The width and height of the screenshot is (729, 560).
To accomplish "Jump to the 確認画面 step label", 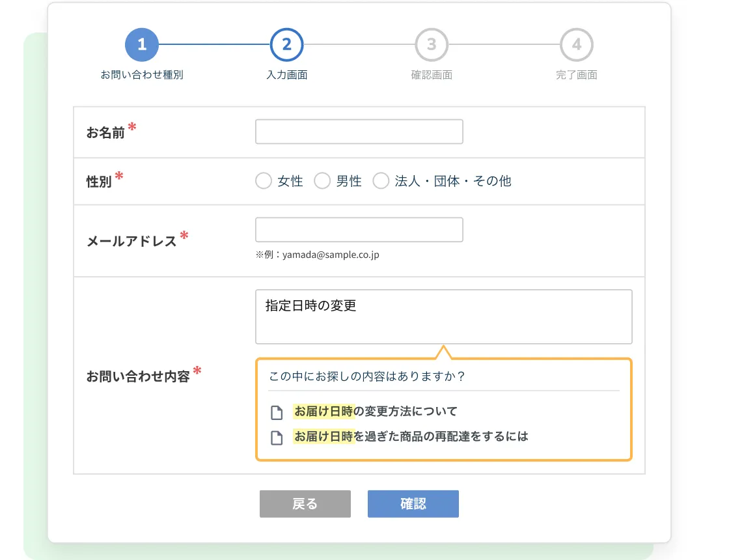I will coord(432,75).
